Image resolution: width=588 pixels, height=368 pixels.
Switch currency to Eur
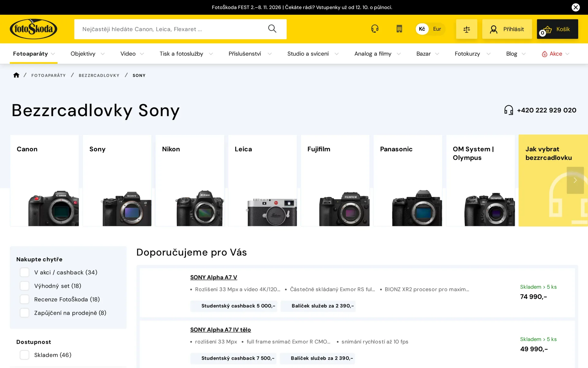click(437, 29)
